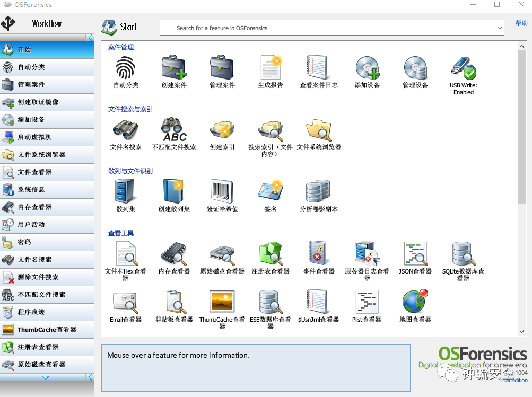Select 不匹配文件搜索 in the sidebar
This screenshot has width=532, height=397.
[47, 295]
